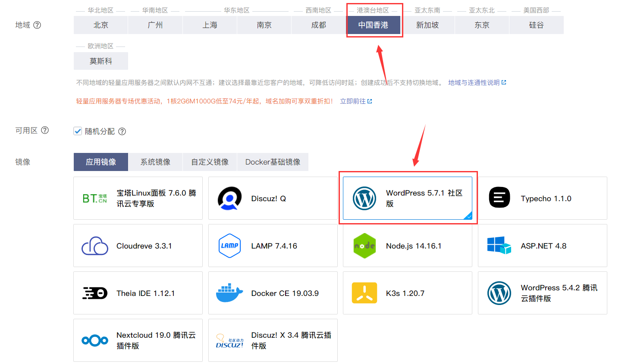Click the Typecho 1.1.0 logo icon
Screen dimensions: 625x364
499,198
